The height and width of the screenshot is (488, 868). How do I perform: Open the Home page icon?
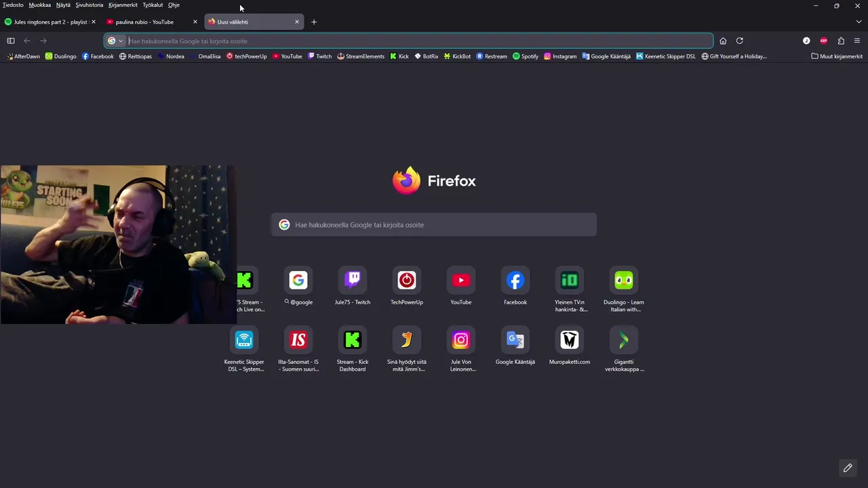pos(723,41)
